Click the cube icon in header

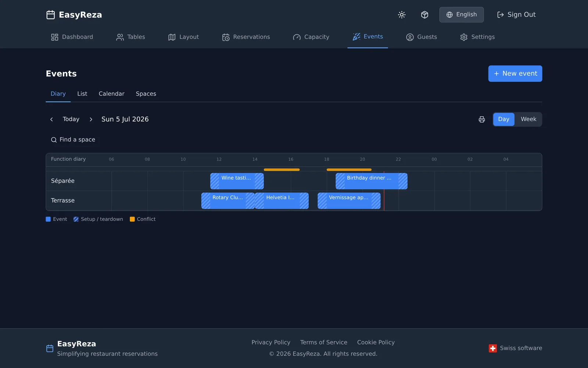point(424,15)
